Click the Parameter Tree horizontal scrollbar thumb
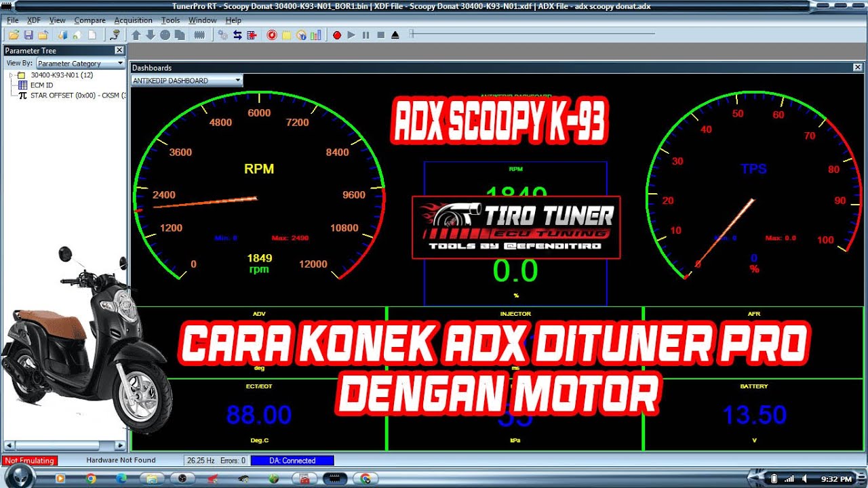The height and width of the screenshot is (488, 868). tap(58, 445)
